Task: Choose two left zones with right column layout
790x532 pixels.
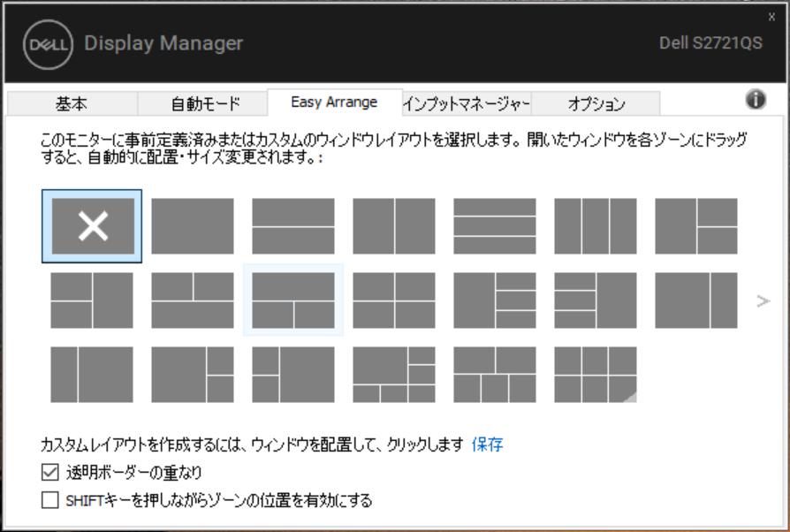Action: pos(92,300)
